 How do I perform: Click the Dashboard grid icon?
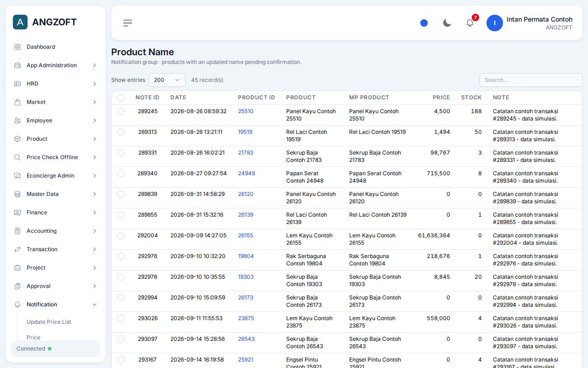[17, 47]
